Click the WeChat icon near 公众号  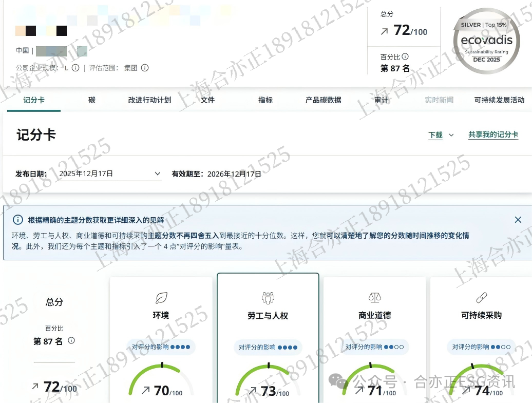[337, 382]
